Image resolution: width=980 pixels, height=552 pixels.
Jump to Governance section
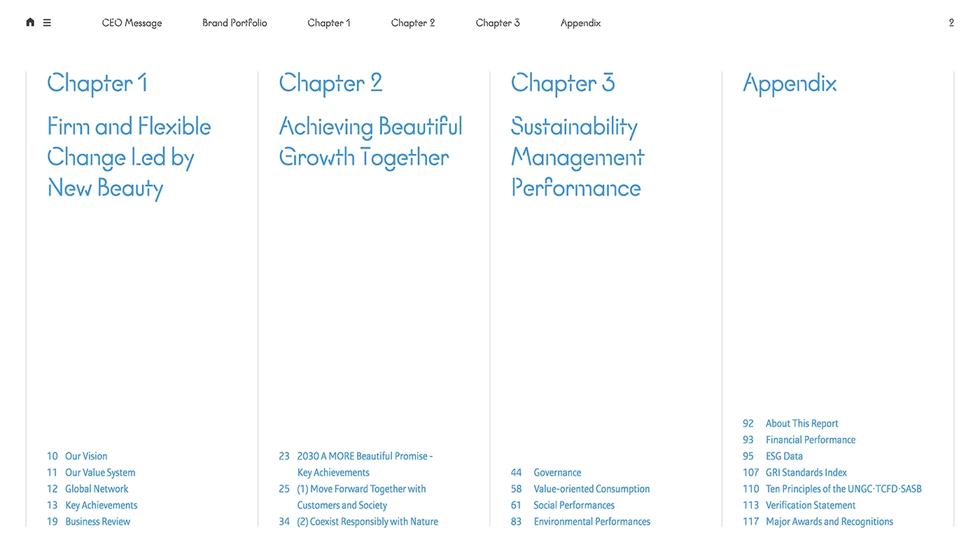tap(557, 473)
